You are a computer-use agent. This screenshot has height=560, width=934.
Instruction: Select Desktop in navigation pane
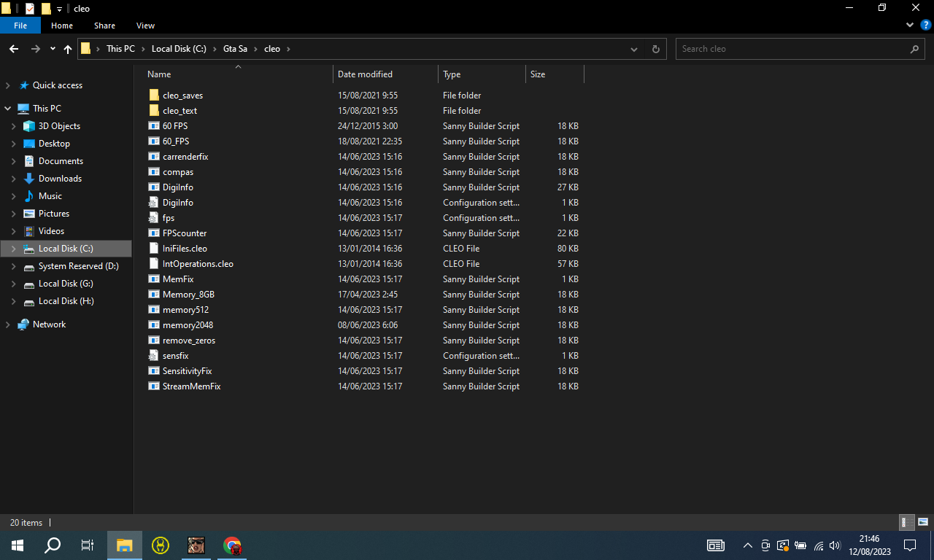tap(54, 144)
